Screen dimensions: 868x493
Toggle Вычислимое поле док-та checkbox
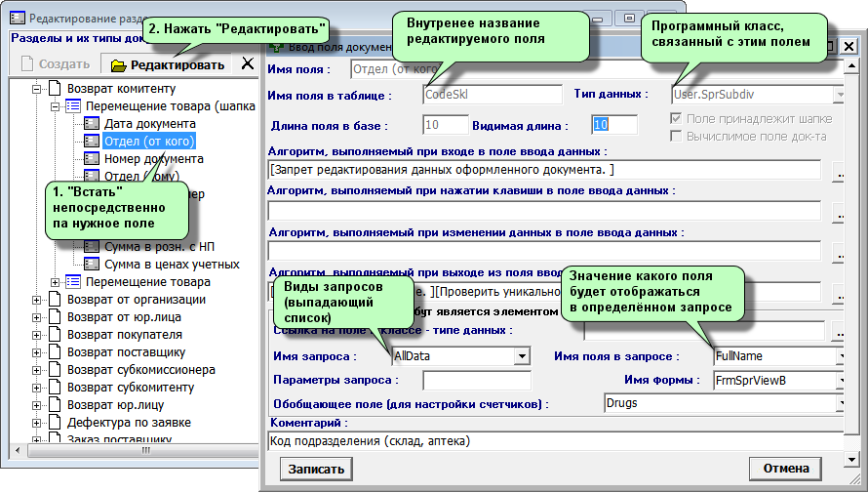tap(675, 137)
